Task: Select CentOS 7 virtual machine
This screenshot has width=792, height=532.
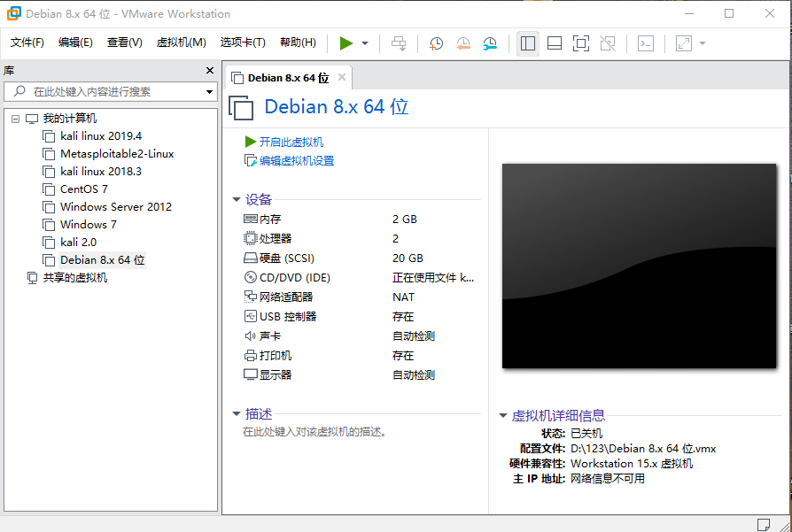Action: (x=84, y=189)
